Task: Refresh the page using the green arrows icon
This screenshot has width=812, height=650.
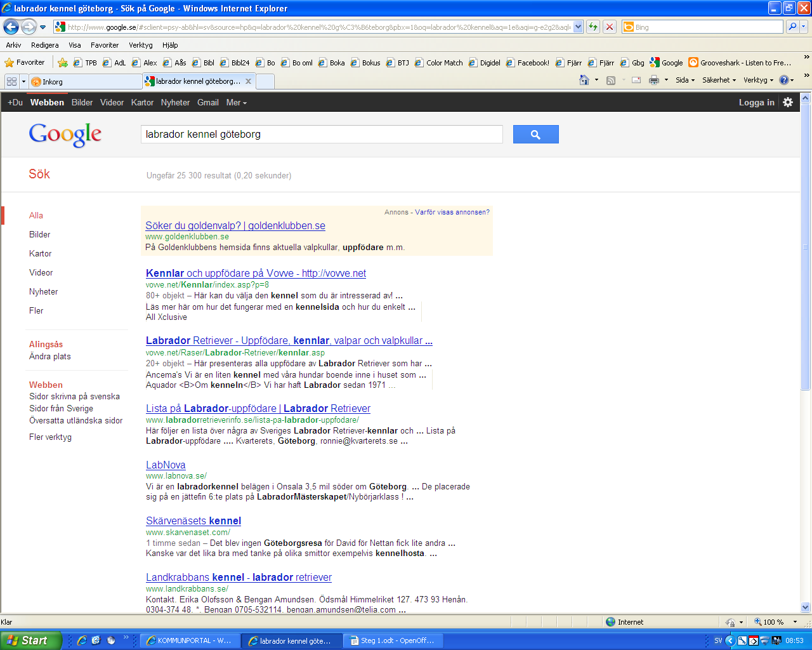Action: [x=593, y=27]
